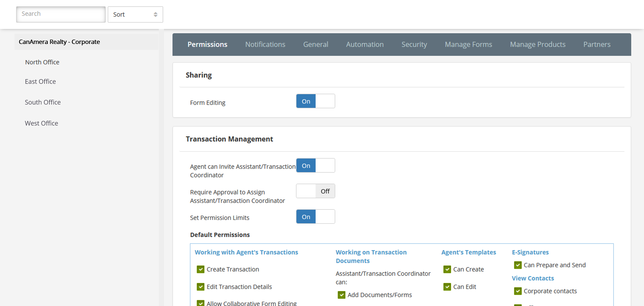Screen dimensions: 644x306
Task: Click inside the Search field
Action: (x=61, y=14)
